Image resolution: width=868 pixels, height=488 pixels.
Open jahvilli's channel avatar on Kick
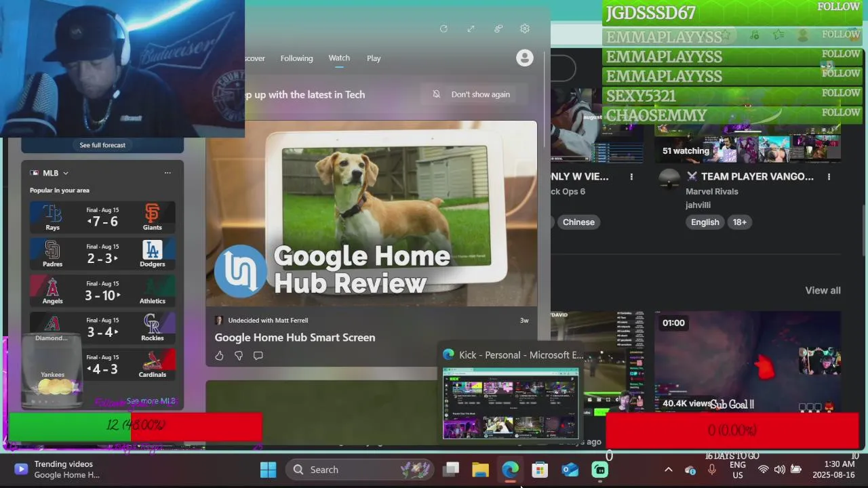669,179
